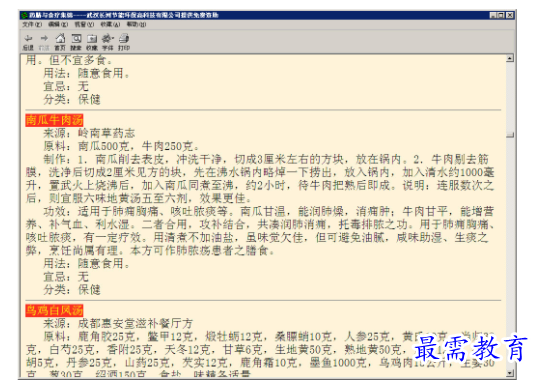Click the line starting 原料：鹿角胶25克

tap(269, 337)
